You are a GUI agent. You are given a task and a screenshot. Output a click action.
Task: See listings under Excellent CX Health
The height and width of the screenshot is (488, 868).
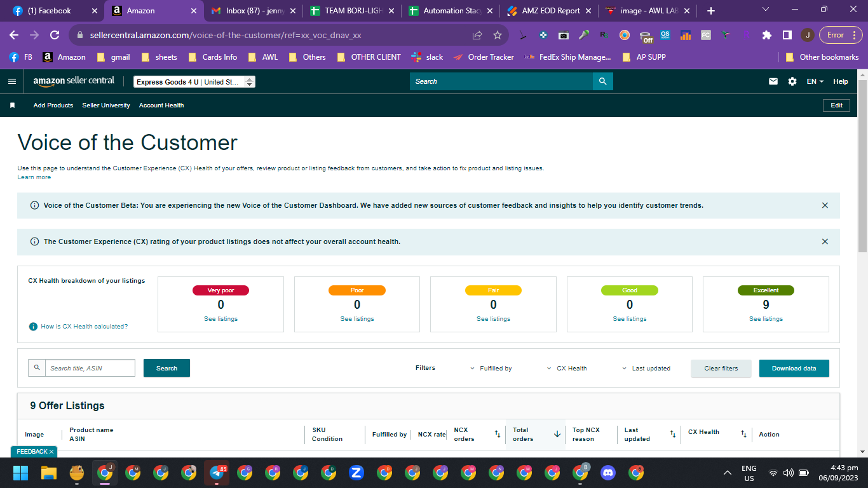coord(766,319)
